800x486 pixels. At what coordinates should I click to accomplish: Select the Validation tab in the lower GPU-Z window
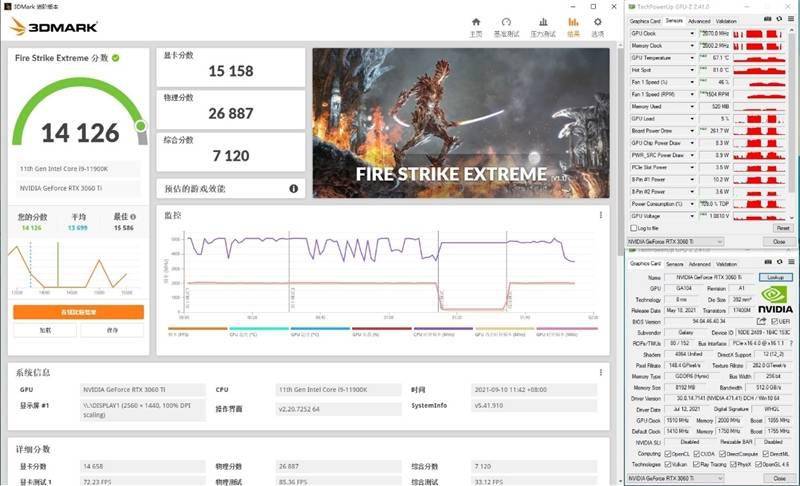pyautogui.click(x=727, y=264)
